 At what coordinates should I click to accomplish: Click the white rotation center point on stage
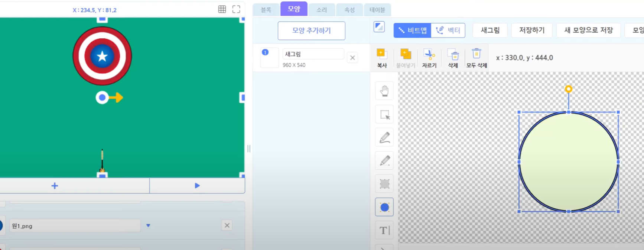(x=102, y=97)
